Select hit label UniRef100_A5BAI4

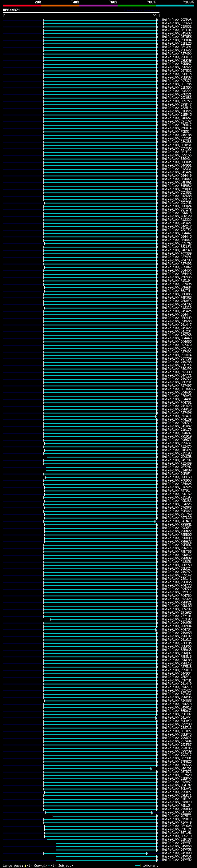coord(176,128)
